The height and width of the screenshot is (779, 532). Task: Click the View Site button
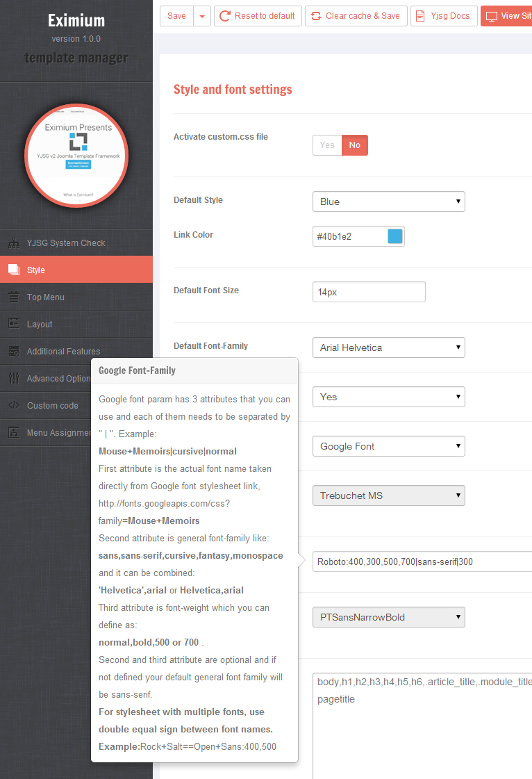tap(507, 16)
